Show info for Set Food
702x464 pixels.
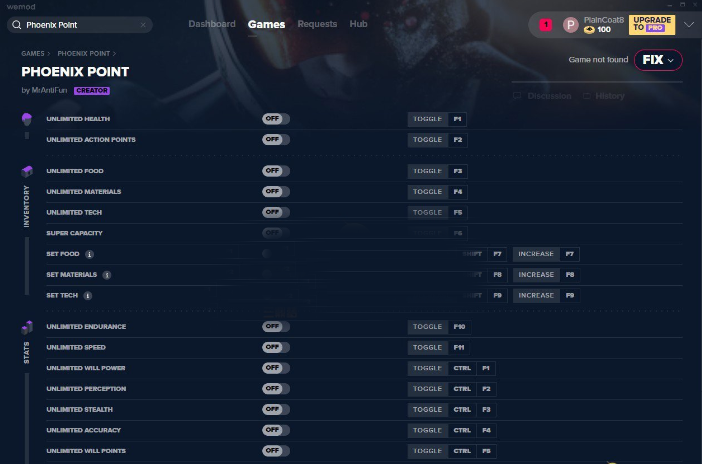[90, 254]
